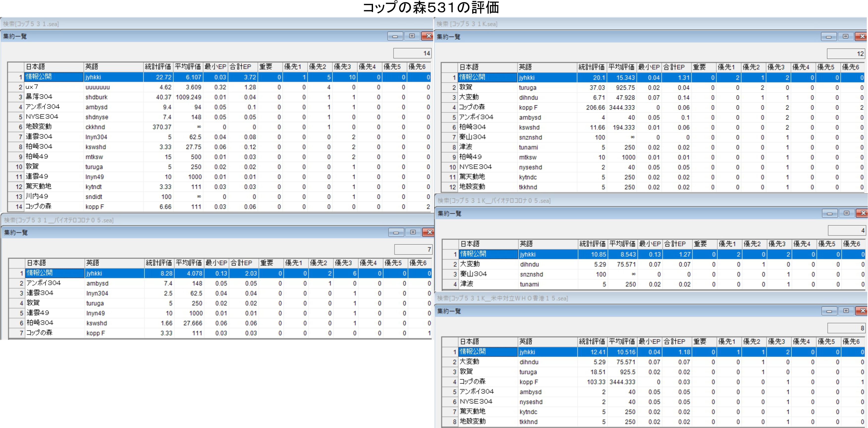Minimize the 集約一覧 window showing count 14
This screenshot has width=868, height=428.
pyautogui.click(x=395, y=36)
